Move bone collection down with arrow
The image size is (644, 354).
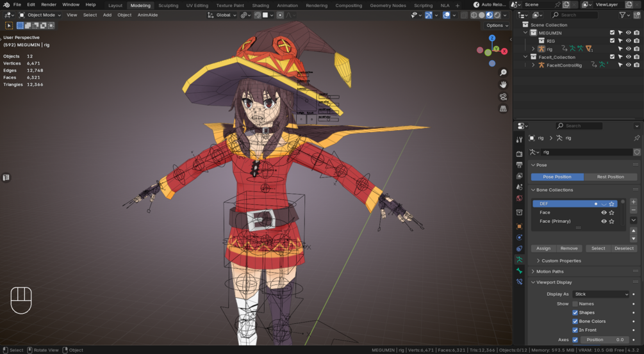pos(633,238)
